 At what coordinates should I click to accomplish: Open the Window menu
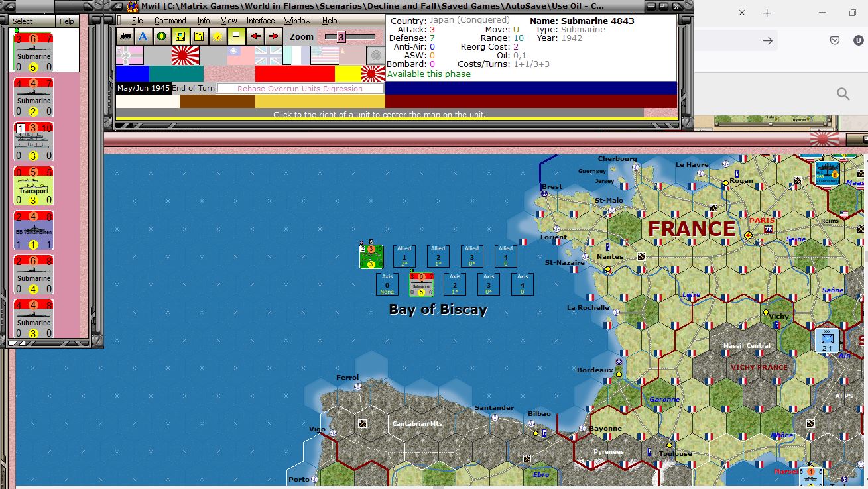298,21
